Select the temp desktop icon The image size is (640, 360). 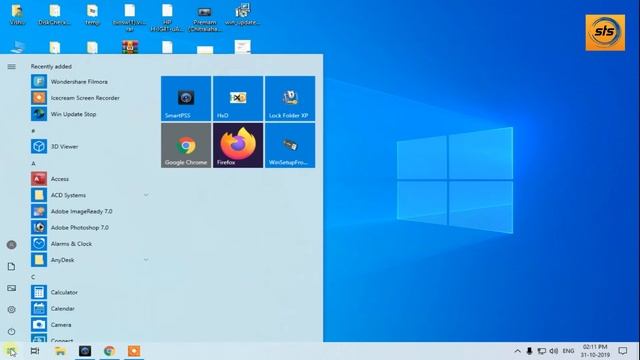click(x=93, y=15)
